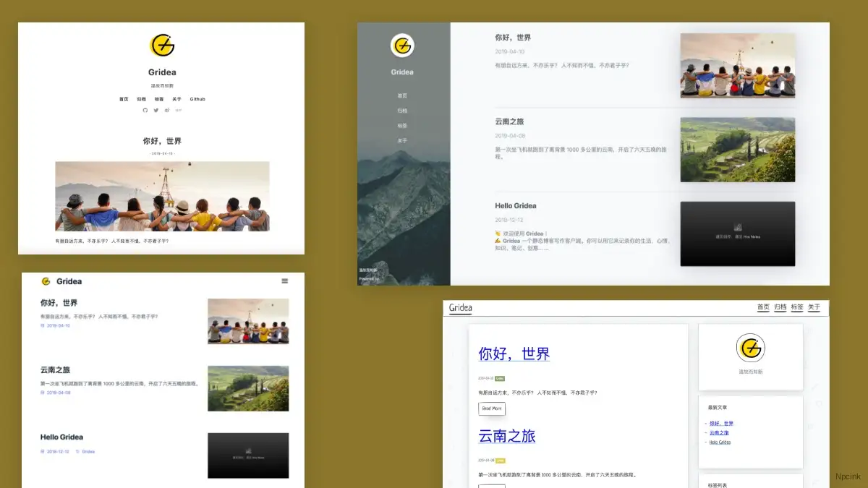Click the circular Gridea logo in the sidebar widget

[x=750, y=348]
